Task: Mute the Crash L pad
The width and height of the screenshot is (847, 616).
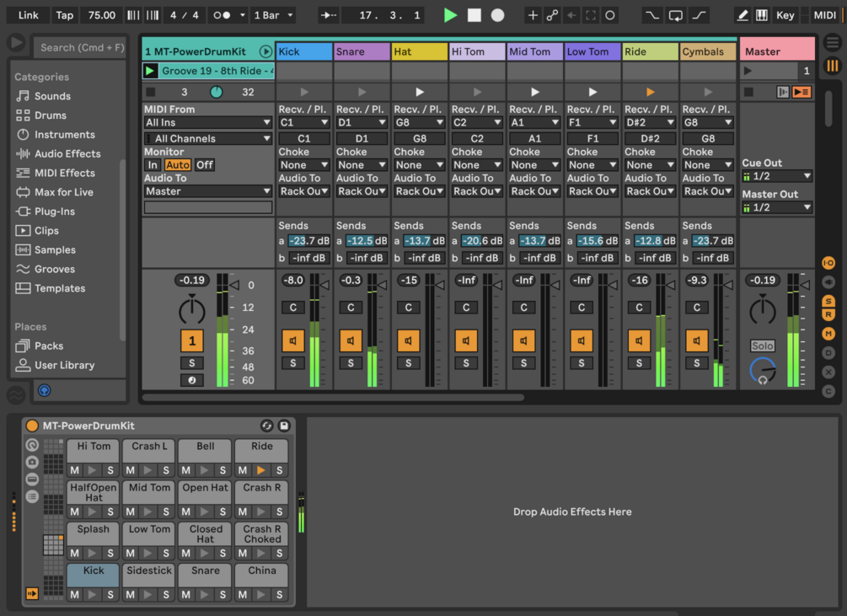Action: click(131, 471)
